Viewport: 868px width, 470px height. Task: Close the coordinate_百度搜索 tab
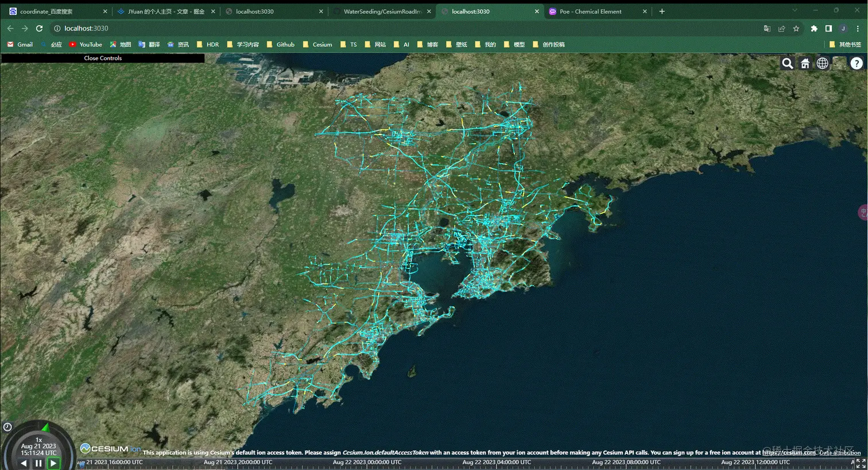pyautogui.click(x=105, y=11)
